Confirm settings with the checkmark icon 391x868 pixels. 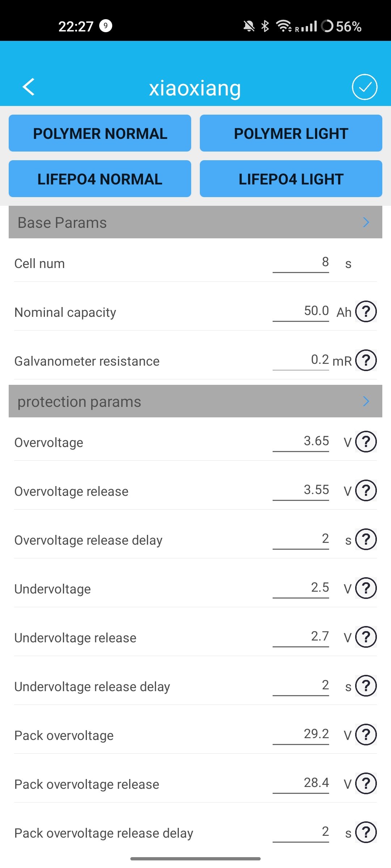(x=364, y=87)
